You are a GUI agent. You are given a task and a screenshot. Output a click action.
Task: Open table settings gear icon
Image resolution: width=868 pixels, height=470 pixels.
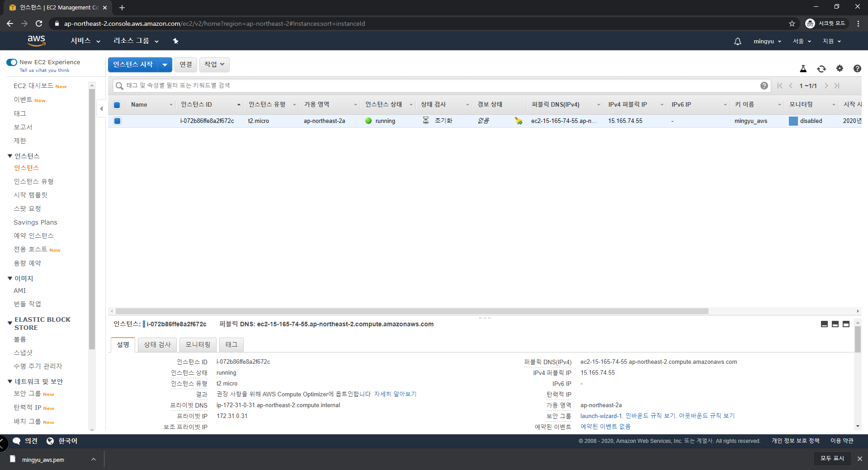pos(840,68)
